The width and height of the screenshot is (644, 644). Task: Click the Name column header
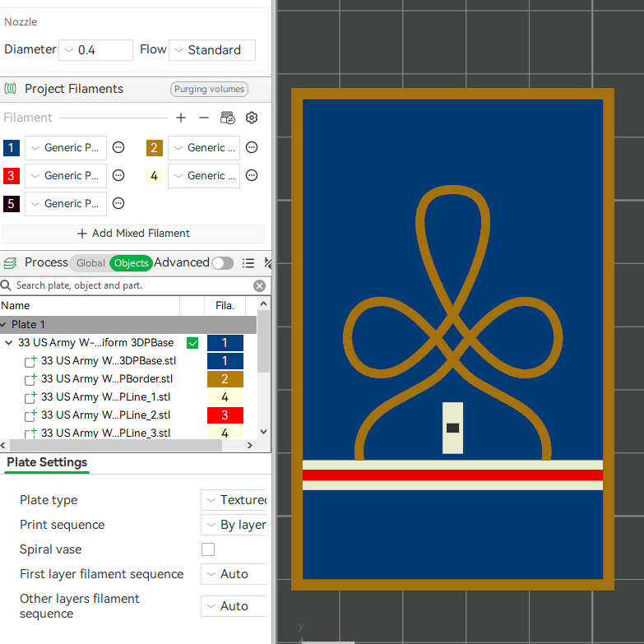[90, 306]
